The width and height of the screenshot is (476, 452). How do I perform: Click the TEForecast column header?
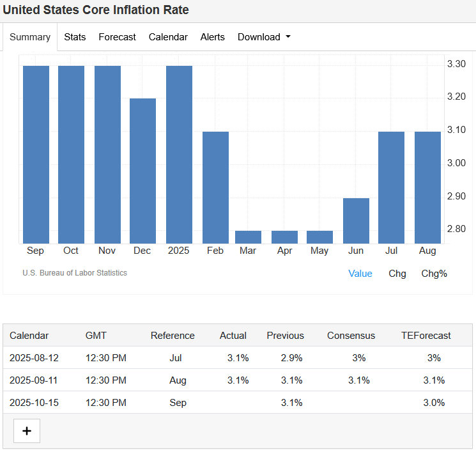(426, 336)
